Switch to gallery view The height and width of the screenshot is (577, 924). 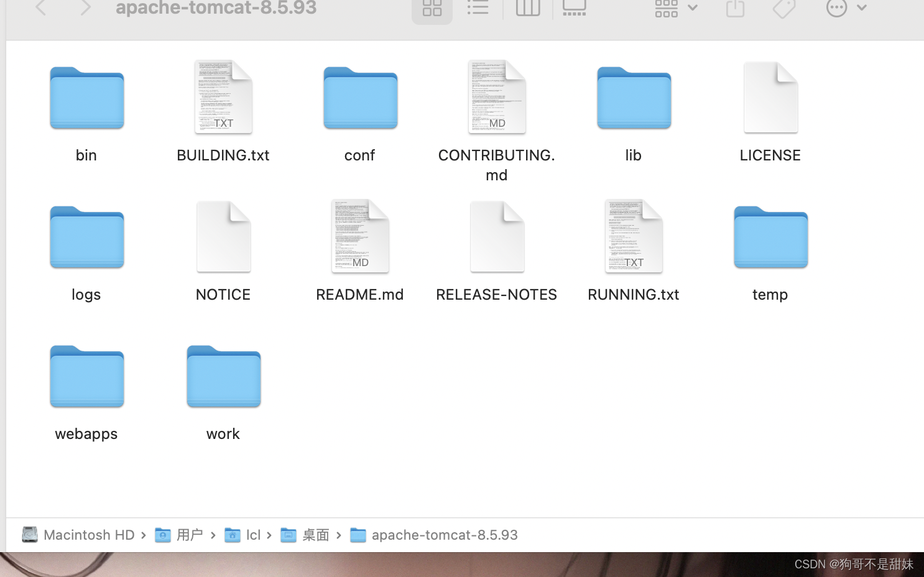click(575, 8)
